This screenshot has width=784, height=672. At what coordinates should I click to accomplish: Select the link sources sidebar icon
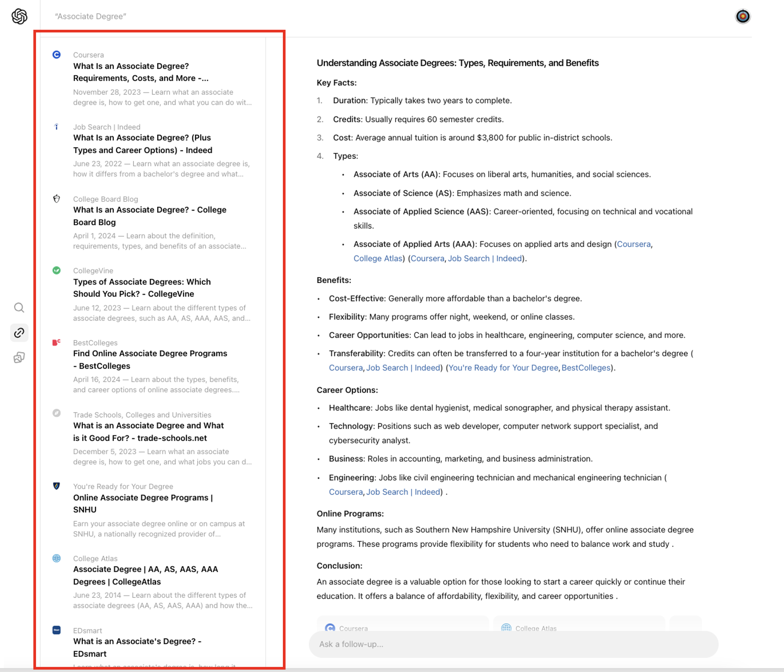19,333
